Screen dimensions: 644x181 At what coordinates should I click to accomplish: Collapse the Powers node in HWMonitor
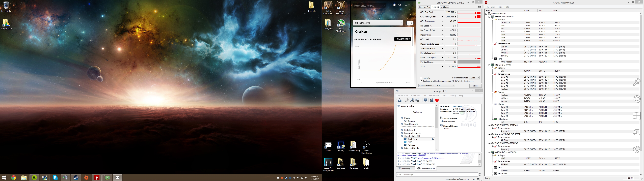493,92
